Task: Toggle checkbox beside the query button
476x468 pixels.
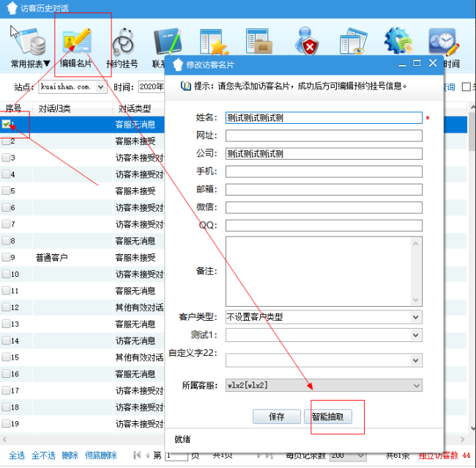Action: [x=466, y=87]
